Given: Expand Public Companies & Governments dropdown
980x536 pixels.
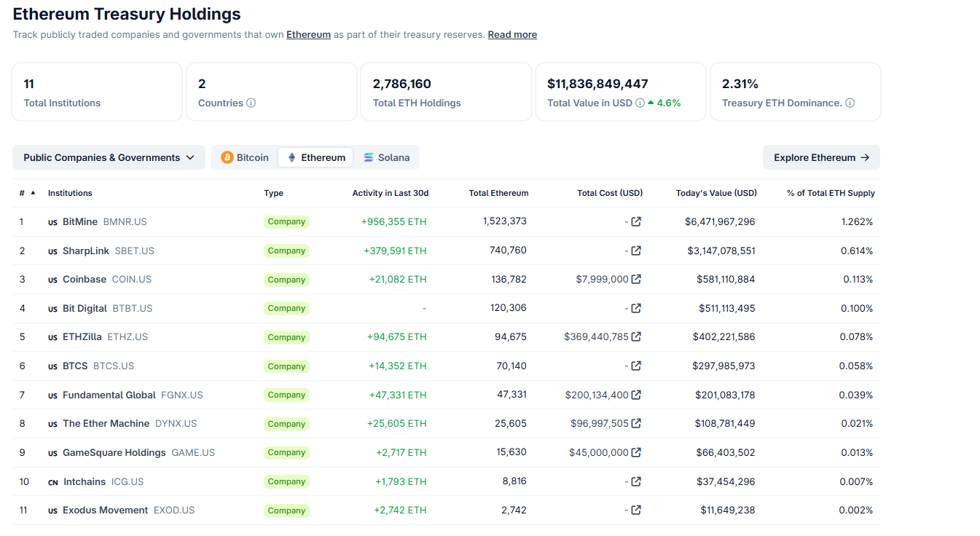Looking at the screenshot, I should (109, 157).
